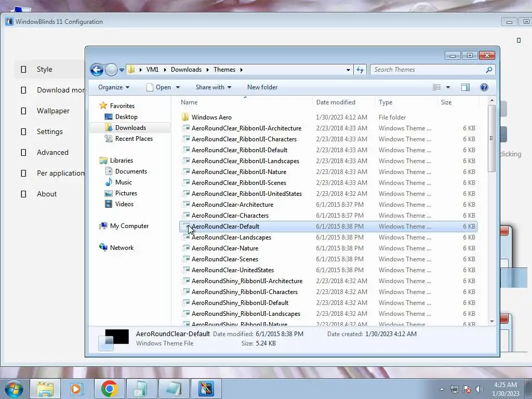The height and width of the screenshot is (399, 532).
Task: Open the Share with menu
Action: click(214, 87)
